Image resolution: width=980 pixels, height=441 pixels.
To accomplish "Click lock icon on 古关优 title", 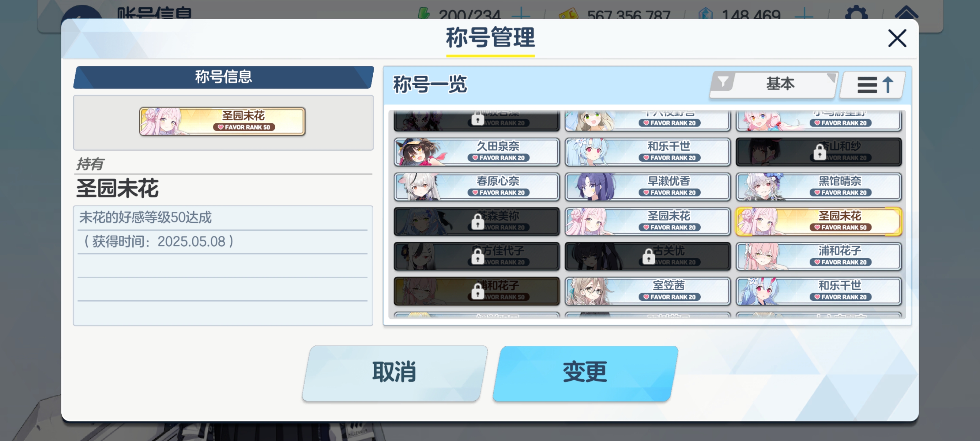I will click(648, 257).
